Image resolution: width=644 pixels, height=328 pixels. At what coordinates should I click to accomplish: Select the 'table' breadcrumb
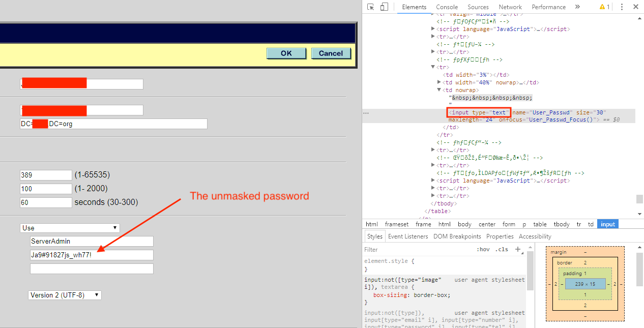(x=540, y=224)
